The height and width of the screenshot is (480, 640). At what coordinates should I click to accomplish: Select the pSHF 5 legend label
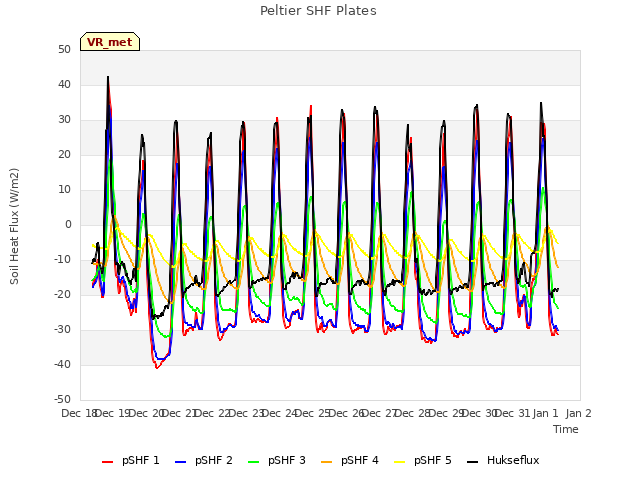point(433,460)
